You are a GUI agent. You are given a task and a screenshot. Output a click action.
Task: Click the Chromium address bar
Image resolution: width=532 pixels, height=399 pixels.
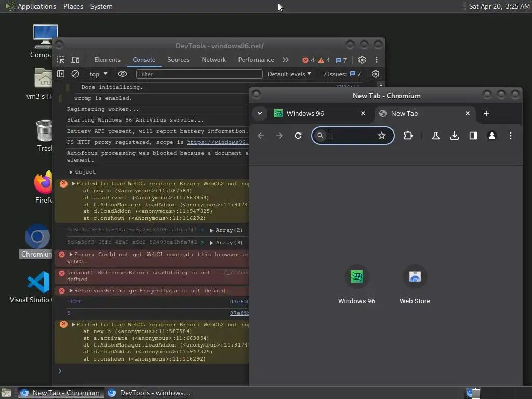(353, 136)
